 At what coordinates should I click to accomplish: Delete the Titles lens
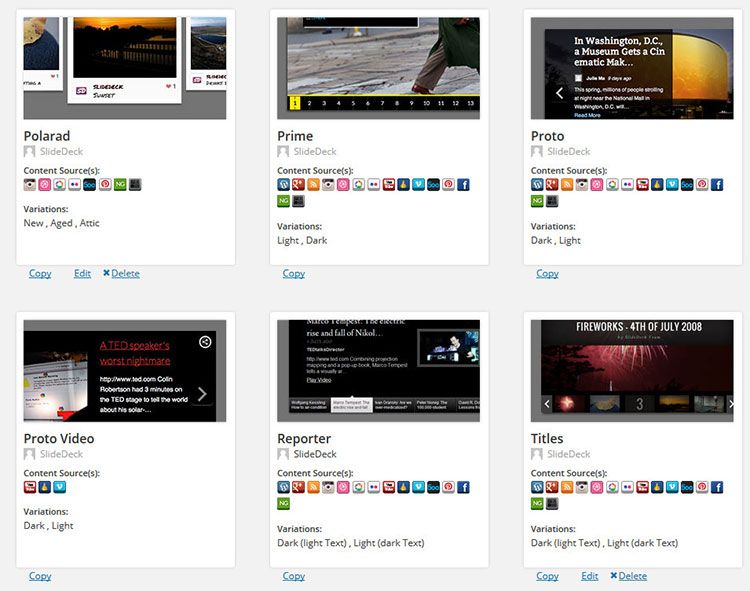click(632, 576)
